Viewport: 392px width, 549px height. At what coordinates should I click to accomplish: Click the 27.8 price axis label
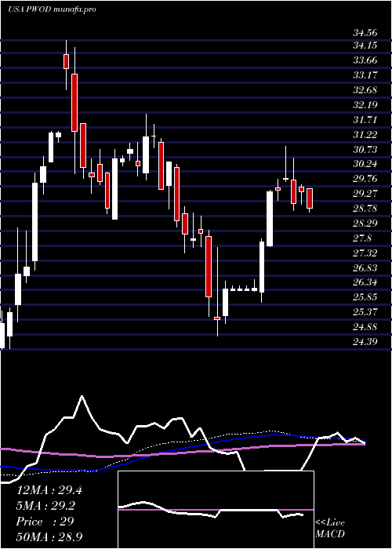[362, 238]
